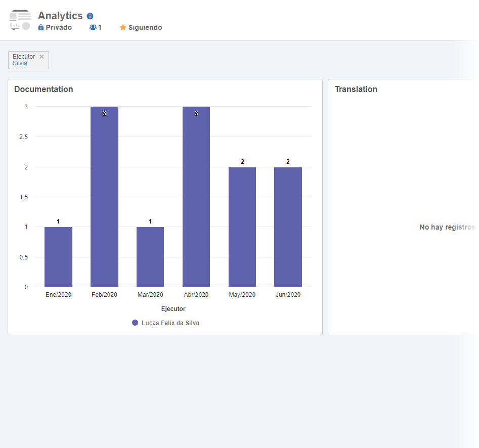The width and height of the screenshot is (479, 448).
Task: Click the Ene/2020 axis label
Action: (58, 295)
